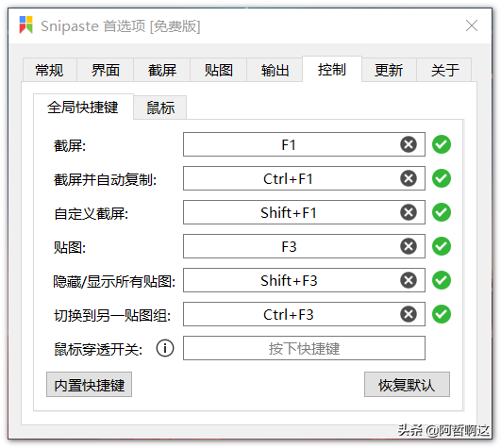Image resolution: width=501 pixels, height=448 pixels.
Task: Switch to the 贴图 tab
Action: pyautogui.click(x=219, y=70)
